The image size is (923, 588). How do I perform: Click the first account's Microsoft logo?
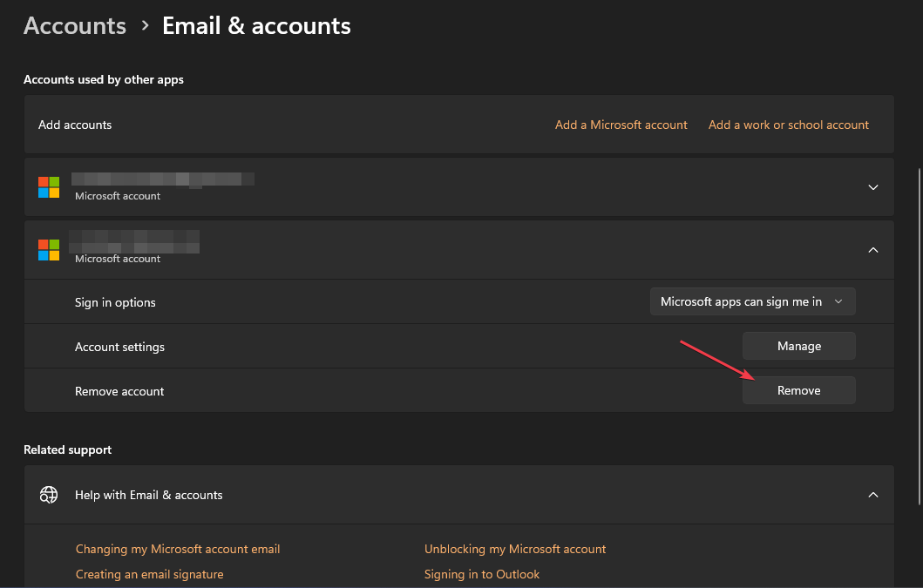(x=49, y=187)
